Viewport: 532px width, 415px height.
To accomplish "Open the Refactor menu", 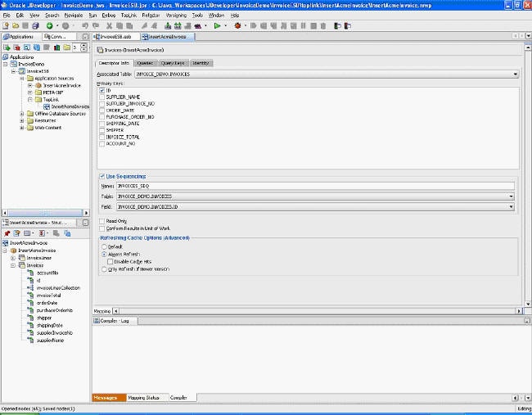I will (x=151, y=16).
